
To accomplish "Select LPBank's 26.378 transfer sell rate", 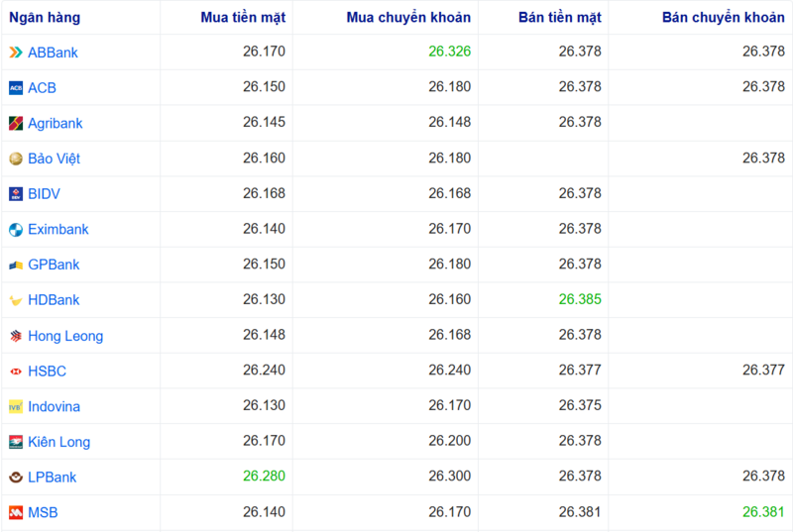I will point(763,476).
